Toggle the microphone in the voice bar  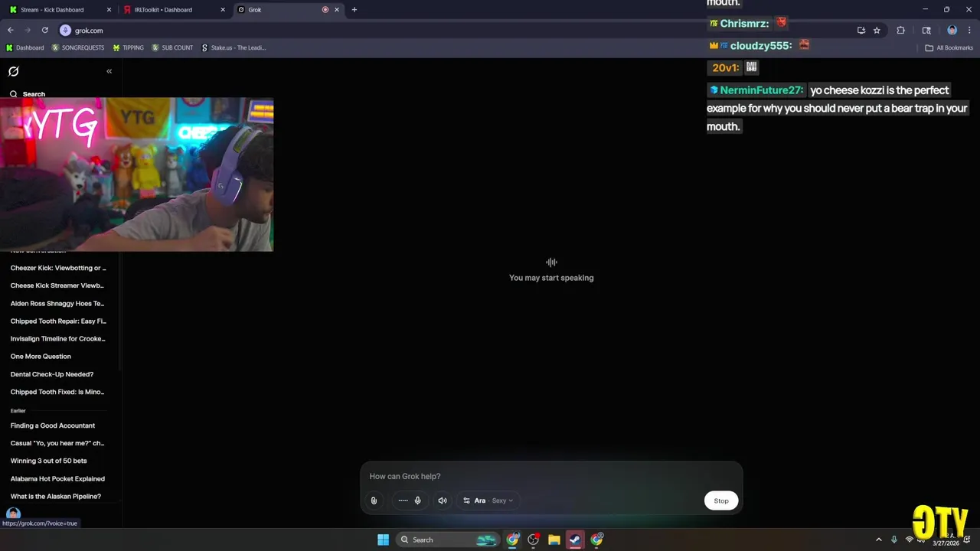417,500
